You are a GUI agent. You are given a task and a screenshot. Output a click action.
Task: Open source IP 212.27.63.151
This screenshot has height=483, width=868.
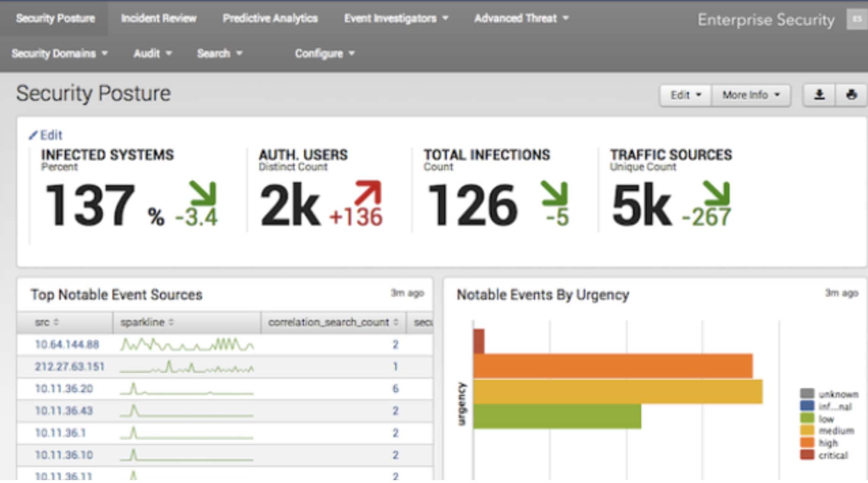click(70, 367)
